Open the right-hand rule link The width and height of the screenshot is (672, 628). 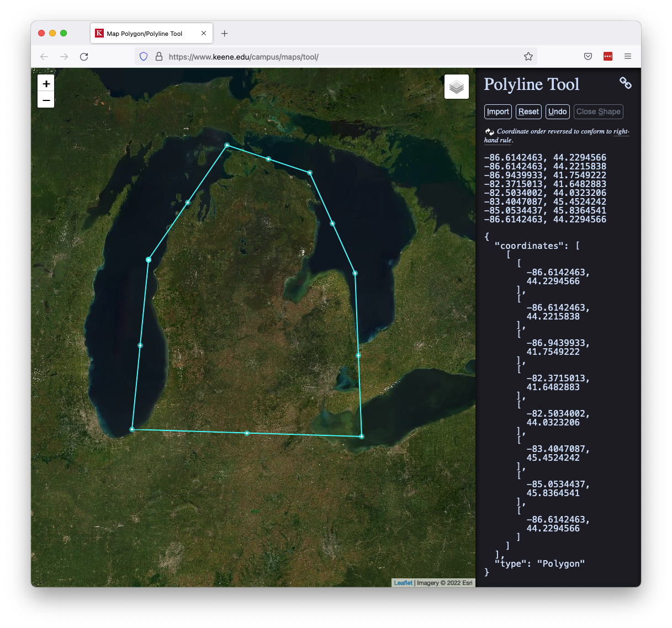pos(621,131)
